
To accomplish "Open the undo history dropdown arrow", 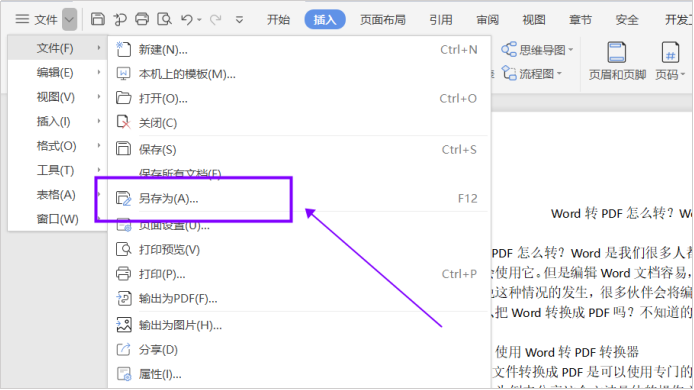I will click(x=199, y=19).
